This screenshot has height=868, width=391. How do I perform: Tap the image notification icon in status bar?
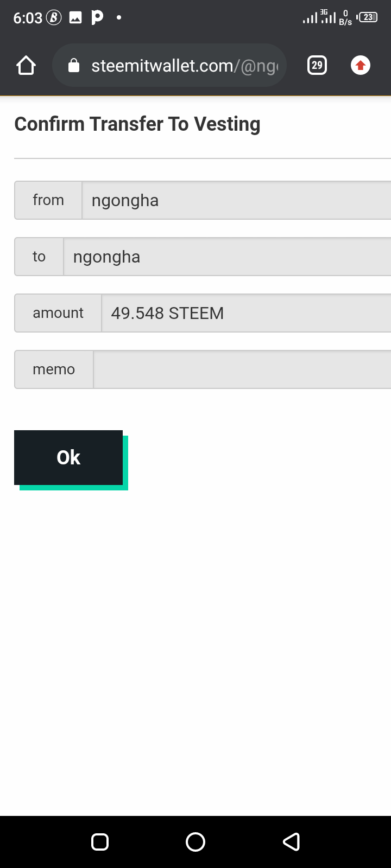click(75, 18)
